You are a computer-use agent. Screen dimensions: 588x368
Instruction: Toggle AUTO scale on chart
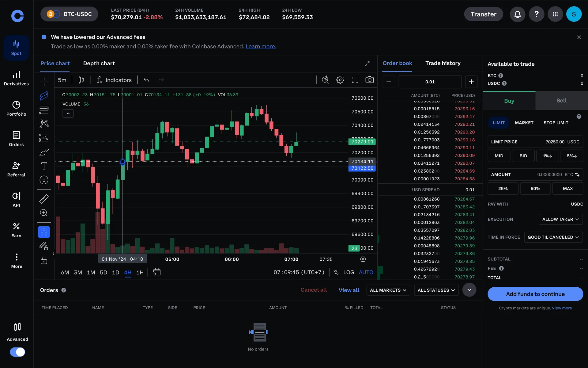tap(366, 272)
